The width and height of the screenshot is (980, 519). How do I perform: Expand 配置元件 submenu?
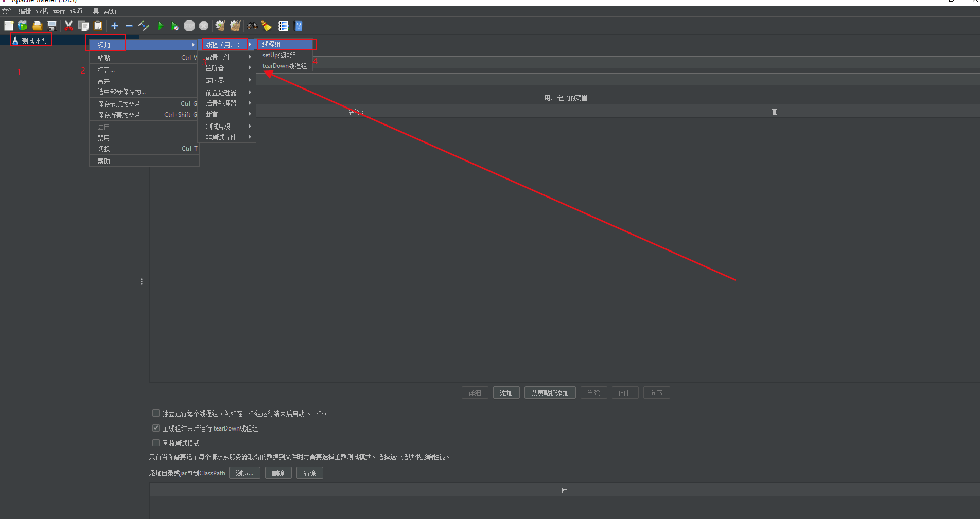tap(226, 57)
